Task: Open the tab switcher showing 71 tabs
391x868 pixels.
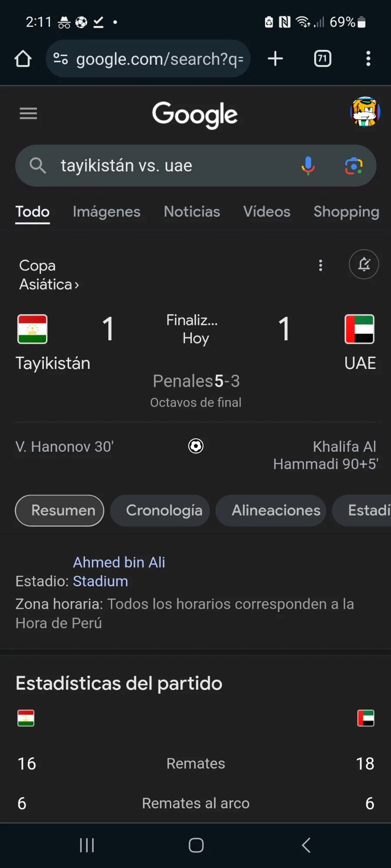Action: click(322, 59)
